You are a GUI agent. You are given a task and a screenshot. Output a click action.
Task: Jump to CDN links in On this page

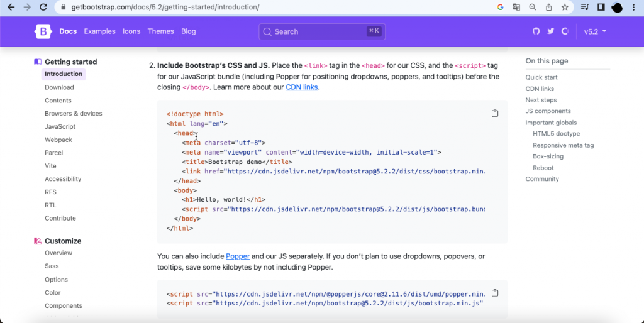pos(540,89)
